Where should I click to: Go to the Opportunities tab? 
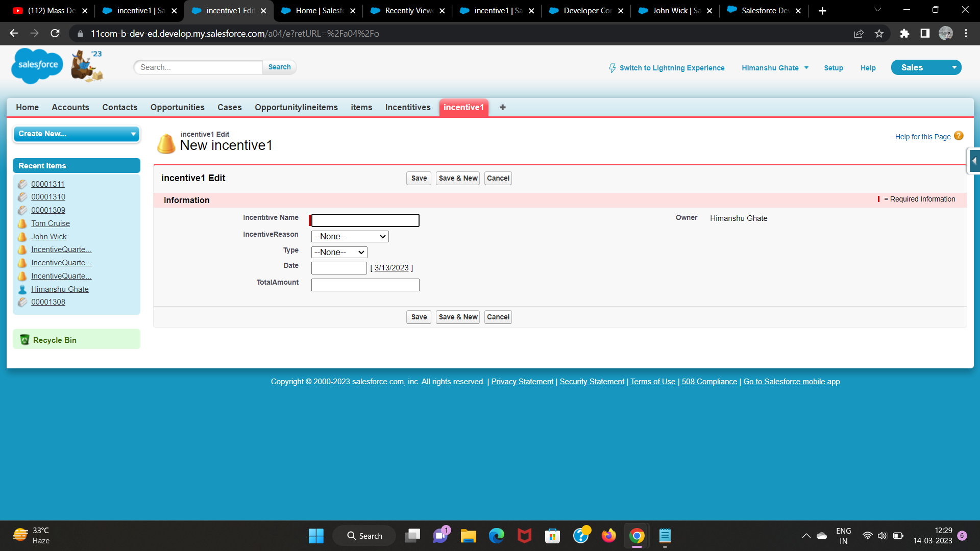click(x=177, y=107)
